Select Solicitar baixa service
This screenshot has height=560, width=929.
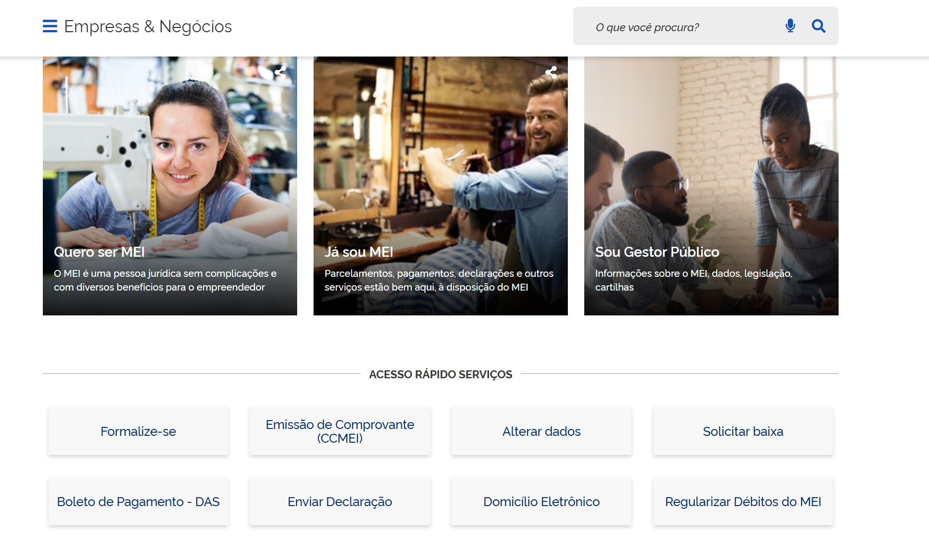coord(742,431)
